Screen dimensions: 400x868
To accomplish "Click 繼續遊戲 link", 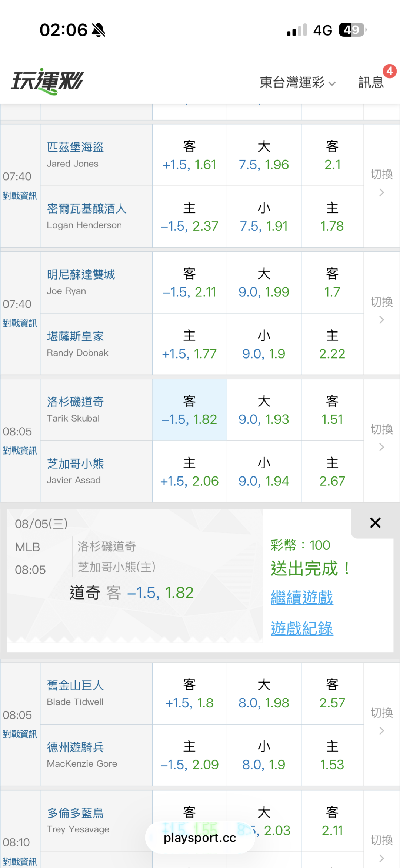I will (302, 597).
